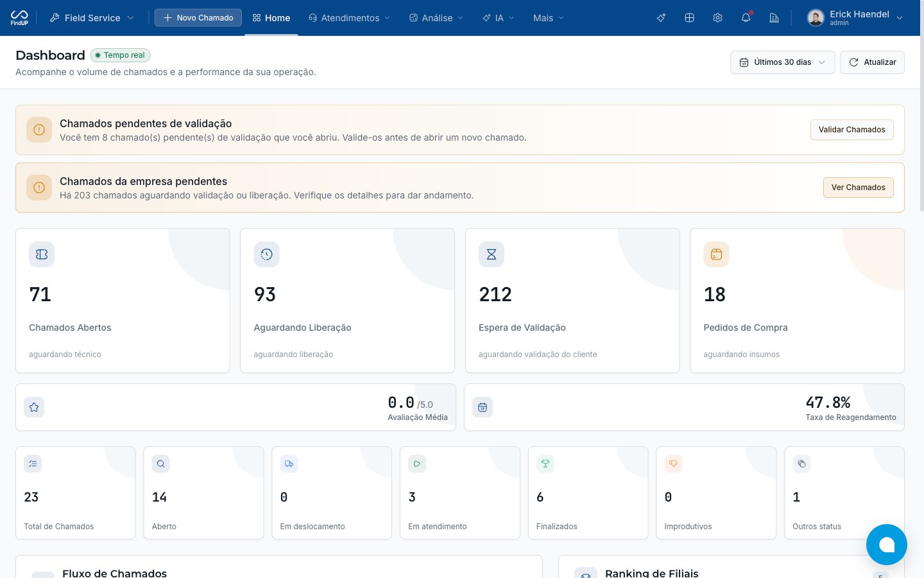The image size is (924, 578).
Task: Open settings gear icon in header
Action: click(717, 18)
